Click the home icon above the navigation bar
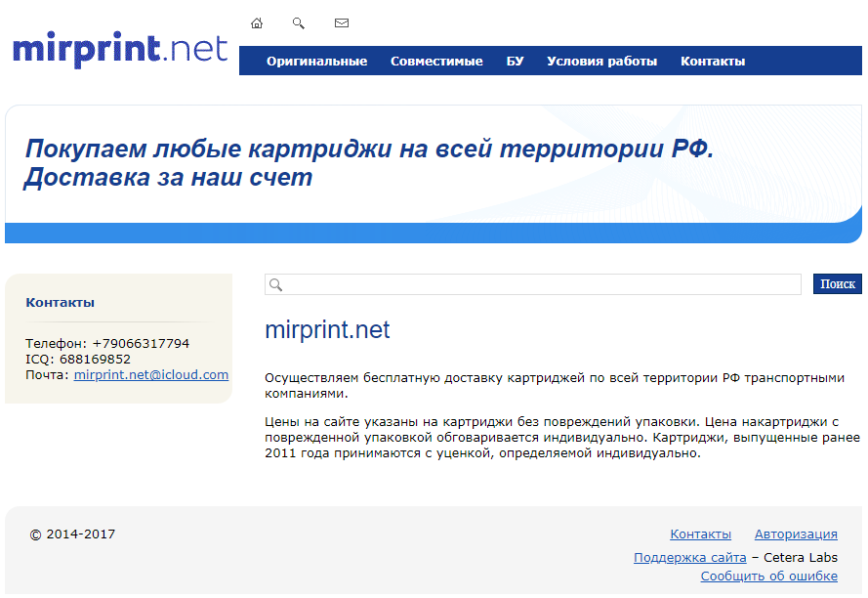Viewport: 868px width, 598px height. (257, 23)
